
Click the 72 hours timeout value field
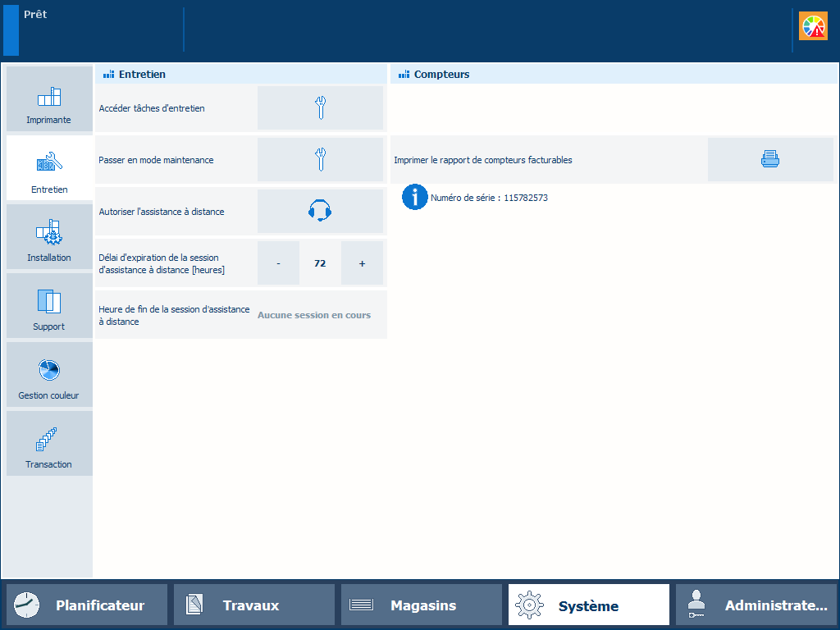point(320,263)
